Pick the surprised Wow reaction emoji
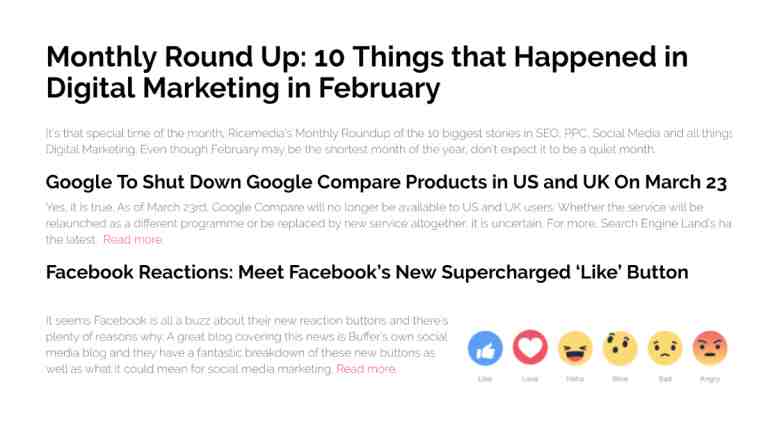 (x=620, y=348)
